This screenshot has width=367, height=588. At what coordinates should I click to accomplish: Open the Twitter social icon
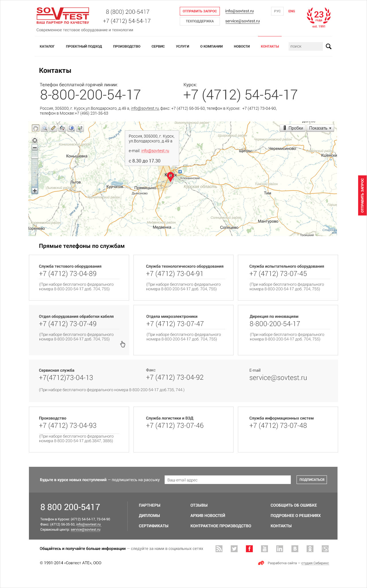point(234,548)
